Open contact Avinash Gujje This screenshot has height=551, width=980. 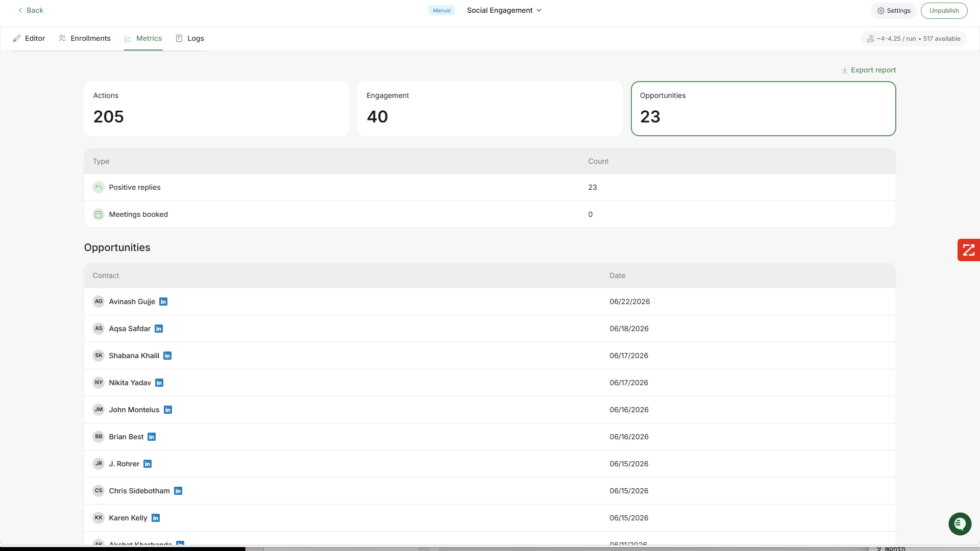[132, 302]
